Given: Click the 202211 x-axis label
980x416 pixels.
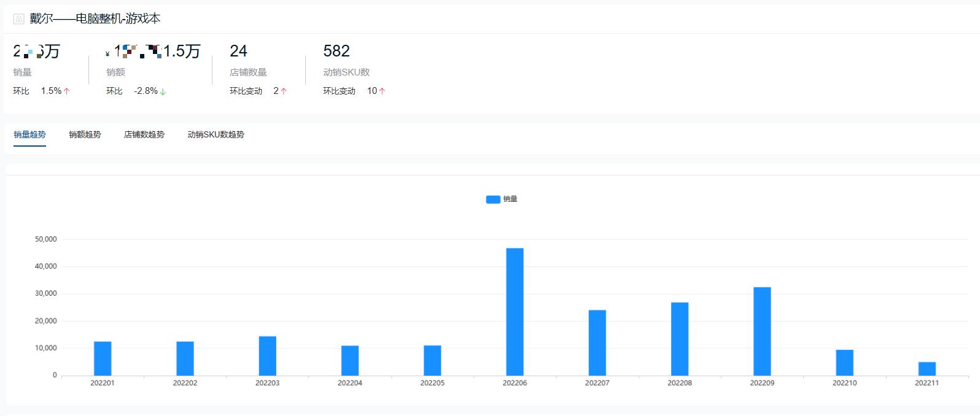Looking at the screenshot, I should (927, 383).
